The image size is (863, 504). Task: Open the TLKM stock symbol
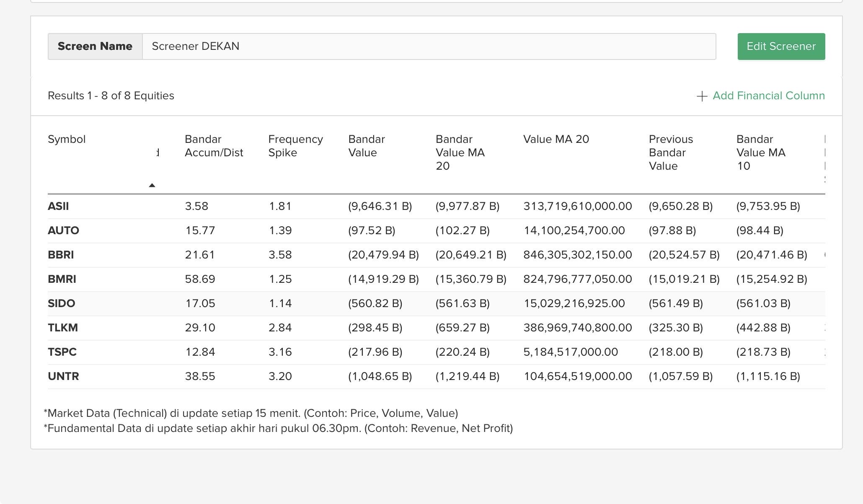click(63, 328)
